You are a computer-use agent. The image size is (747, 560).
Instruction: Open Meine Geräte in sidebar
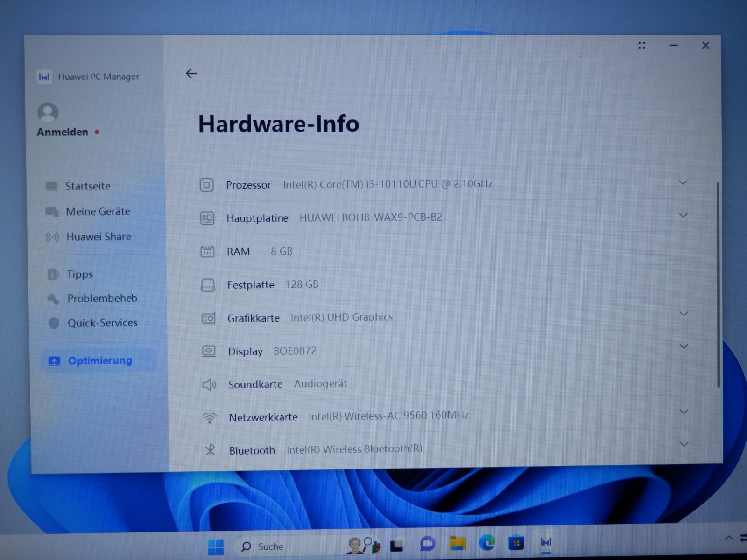click(x=98, y=211)
